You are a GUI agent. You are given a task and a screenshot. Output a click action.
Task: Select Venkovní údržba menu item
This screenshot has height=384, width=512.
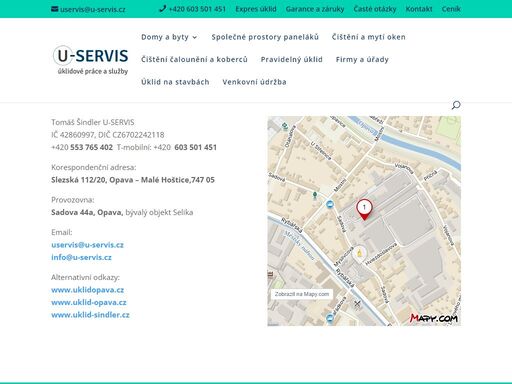click(x=254, y=82)
